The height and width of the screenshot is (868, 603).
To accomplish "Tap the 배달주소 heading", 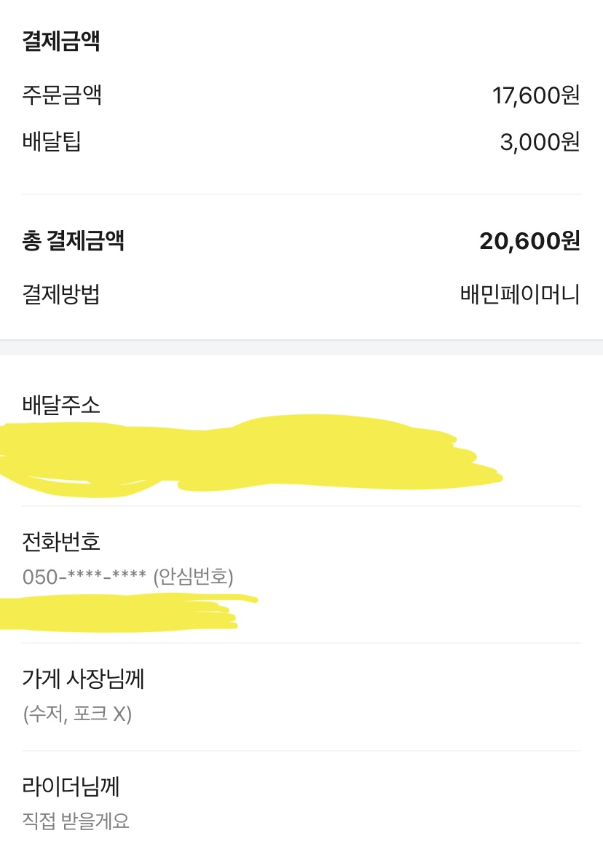I will click(61, 405).
